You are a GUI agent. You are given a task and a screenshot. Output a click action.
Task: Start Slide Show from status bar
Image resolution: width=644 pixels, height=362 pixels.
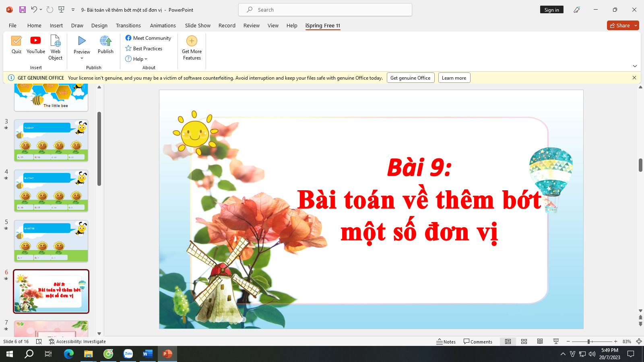pos(556,341)
